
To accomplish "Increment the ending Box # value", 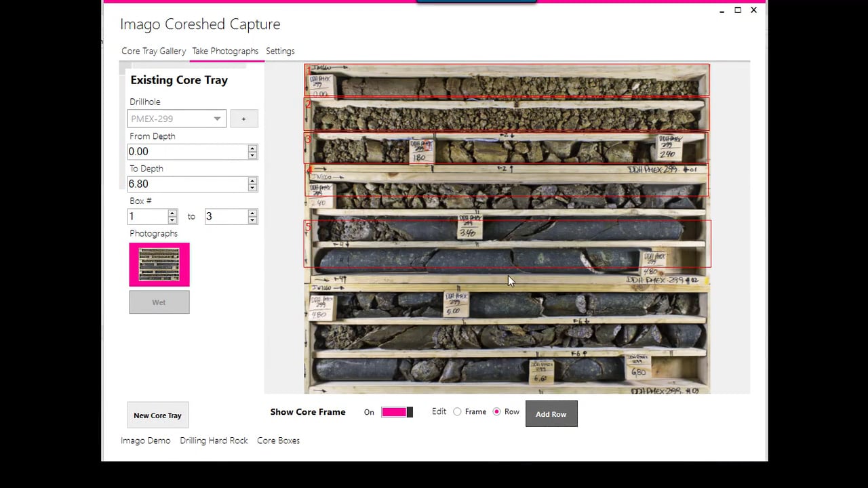I will point(252,213).
